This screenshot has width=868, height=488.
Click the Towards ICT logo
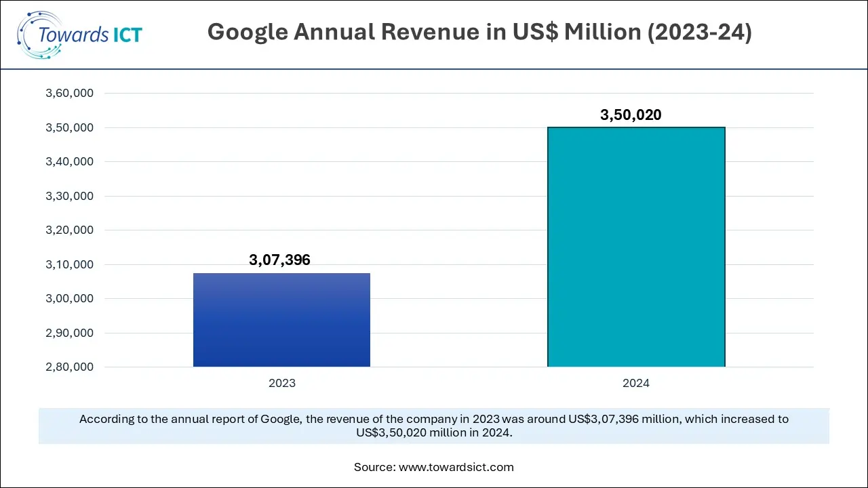[79, 34]
